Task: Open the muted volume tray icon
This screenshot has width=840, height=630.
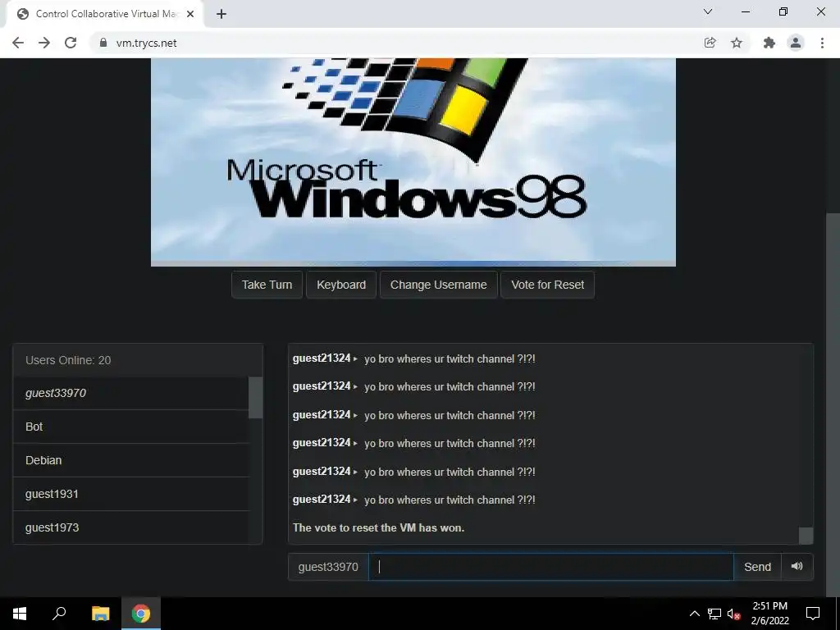Action: [734, 614]
